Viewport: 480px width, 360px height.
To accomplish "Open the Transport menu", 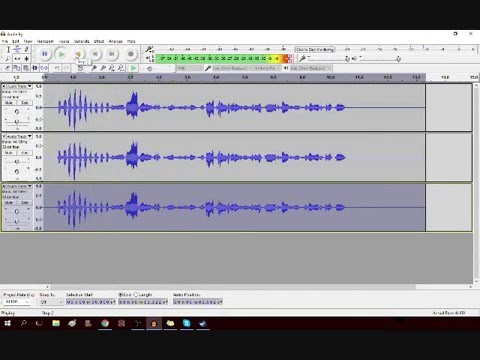I will click(45, 41).
